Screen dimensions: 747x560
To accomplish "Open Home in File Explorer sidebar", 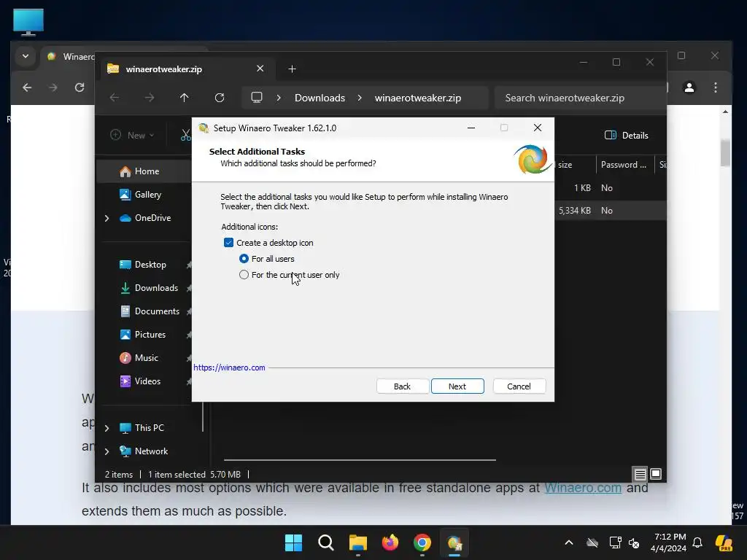I will pos(147,171).
